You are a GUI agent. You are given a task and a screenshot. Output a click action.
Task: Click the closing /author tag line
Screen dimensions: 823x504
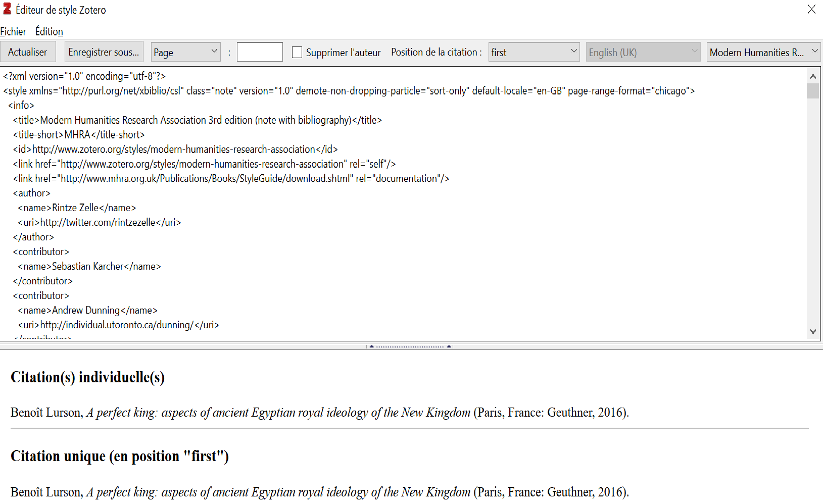click(x=33, y=237)
